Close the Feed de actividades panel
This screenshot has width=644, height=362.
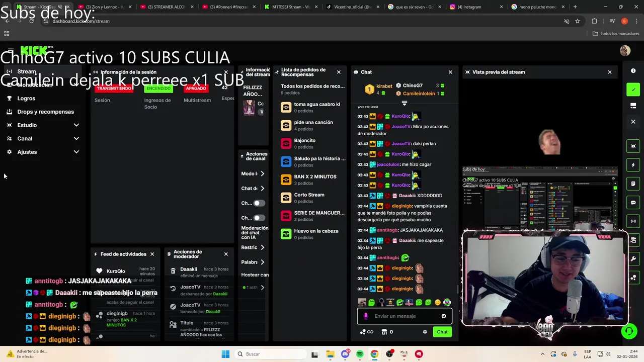pyautogui.click(x=152, y=254)
